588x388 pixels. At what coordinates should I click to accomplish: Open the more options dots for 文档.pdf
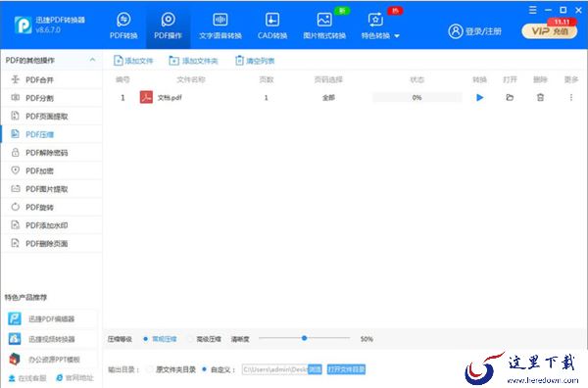(x=570, y=97)
